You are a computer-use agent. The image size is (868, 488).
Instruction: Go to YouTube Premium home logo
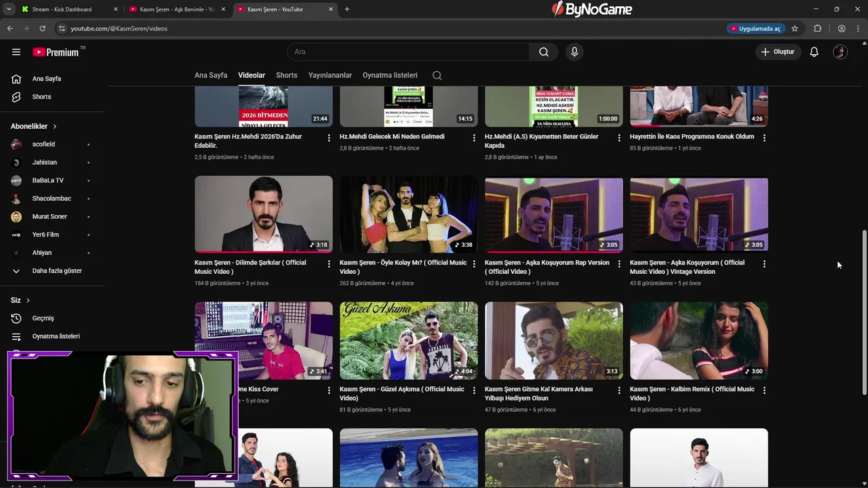[55, 52]
